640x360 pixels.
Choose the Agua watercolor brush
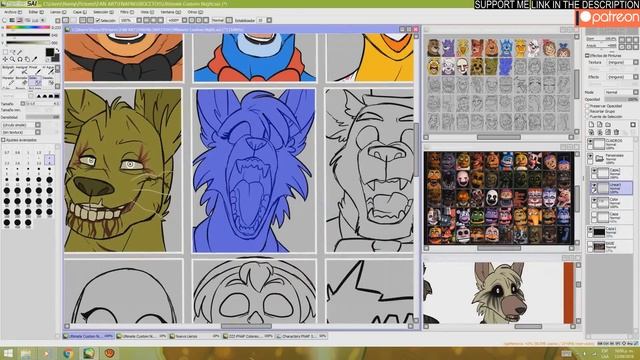(x=49, y=70)
